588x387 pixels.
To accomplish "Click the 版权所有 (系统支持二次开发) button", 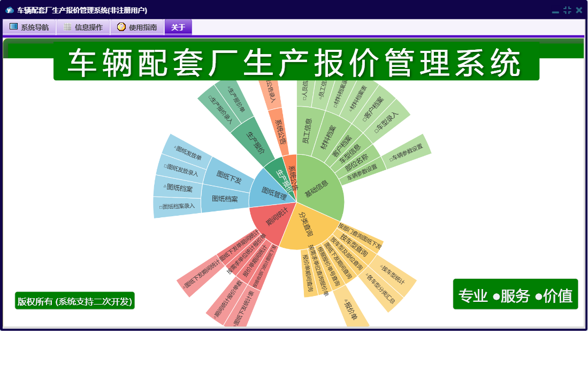I will [74, 301].
